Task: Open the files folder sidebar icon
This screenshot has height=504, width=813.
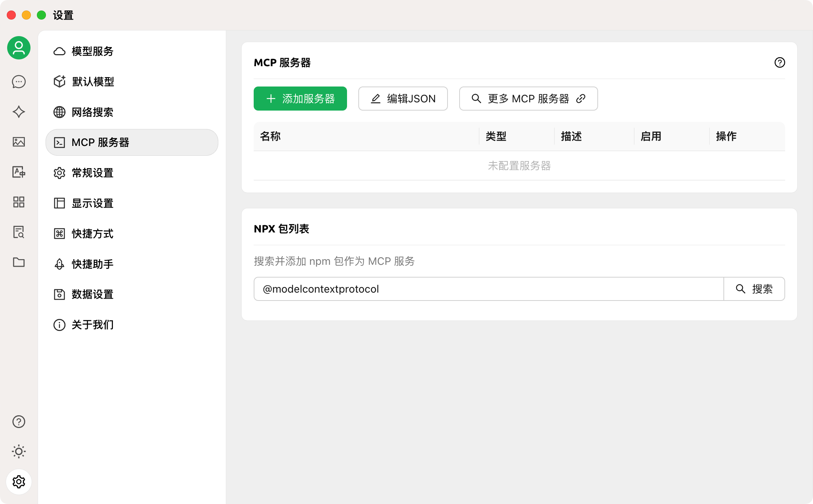Action: coord(19,262)
